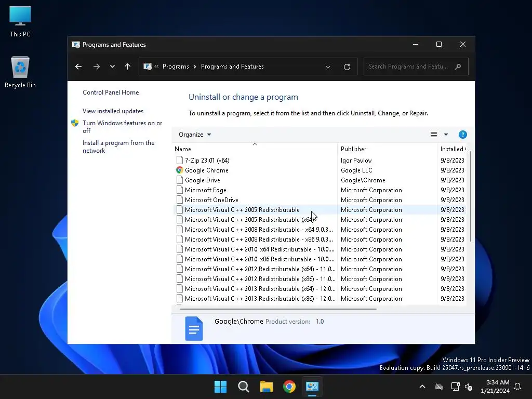Image resolution: width=532 pixels, height=399 pixels.
Task: Click the vertical scrollbar of program list
Action: pyautogui.click(x=471, y=197)
